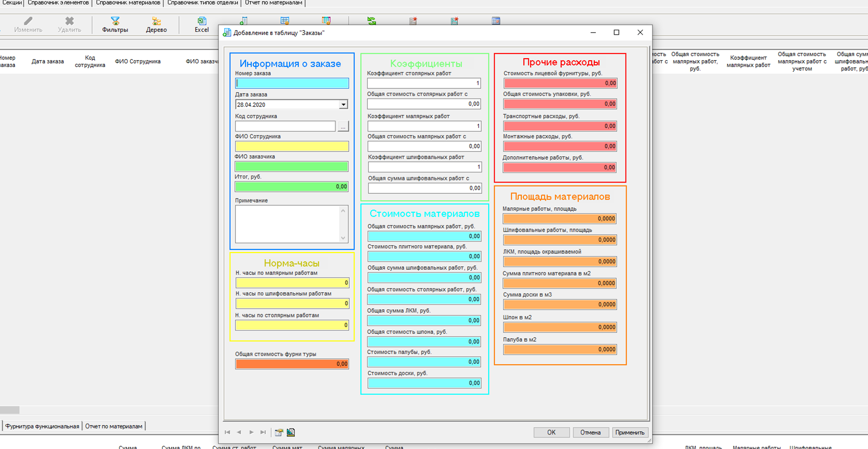The height and width of the screenshot is (449, 868).
Task: Confirm the dialog with OK button
Action: pyautogui.click(x=551, y=432)
